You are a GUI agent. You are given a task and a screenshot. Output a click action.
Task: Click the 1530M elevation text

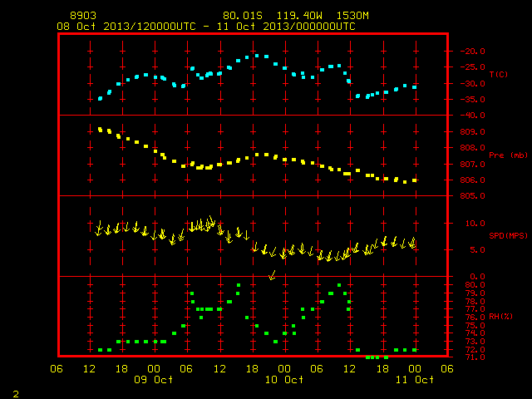[352, 16]
